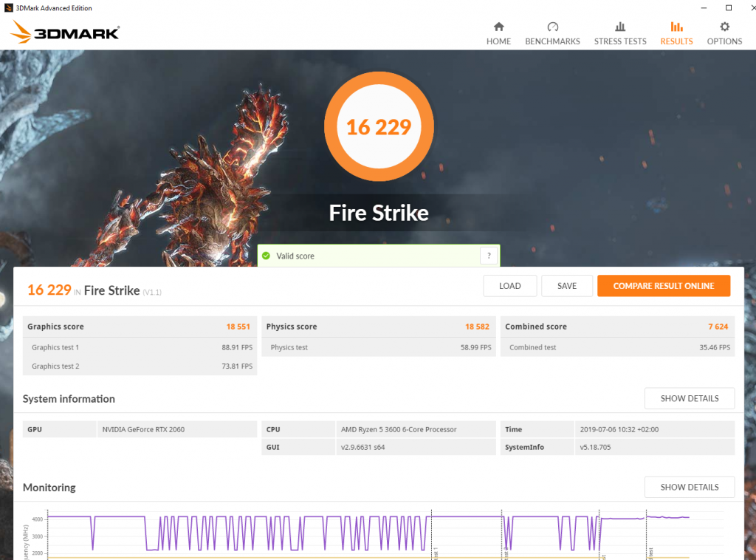The width and height of the screenshot is (756, 560).
Task: Switch to the BENCHMARKS tab label
Action: click(x=552, y=41)
